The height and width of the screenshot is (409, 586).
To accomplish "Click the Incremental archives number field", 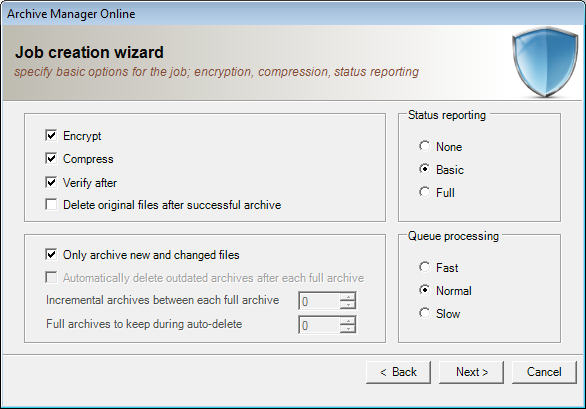I will tap(320, 301).
